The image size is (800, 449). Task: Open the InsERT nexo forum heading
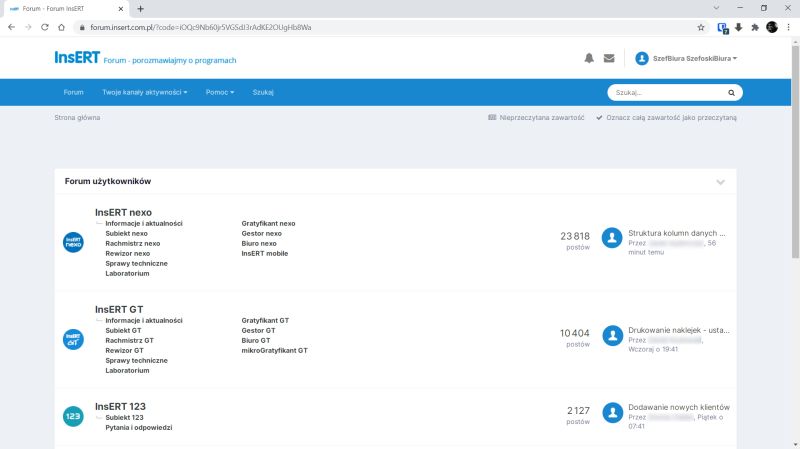point(123,212)
